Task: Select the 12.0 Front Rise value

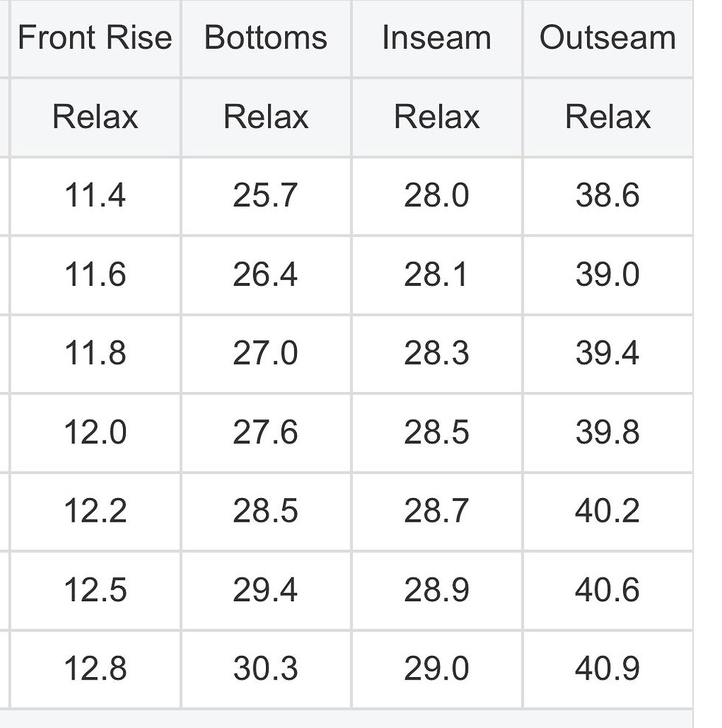Action: click(x=95, y=433)
